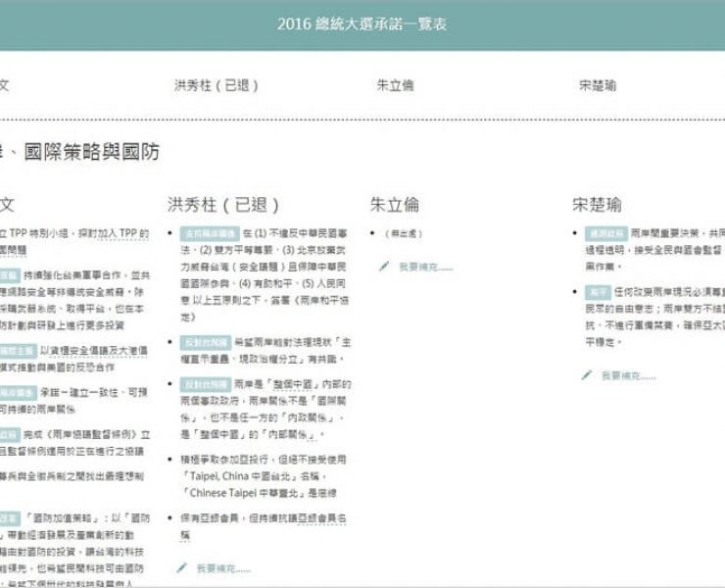725x588 pixels.
Task: Click the pencil icon in 朱立倫's column
Action: 384,266
